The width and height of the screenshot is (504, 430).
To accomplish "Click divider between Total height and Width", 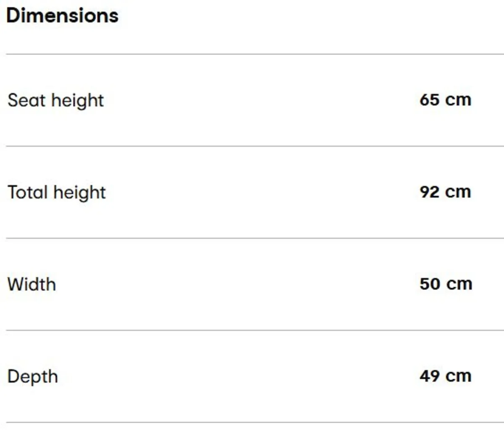I will (x=252, y=238).
